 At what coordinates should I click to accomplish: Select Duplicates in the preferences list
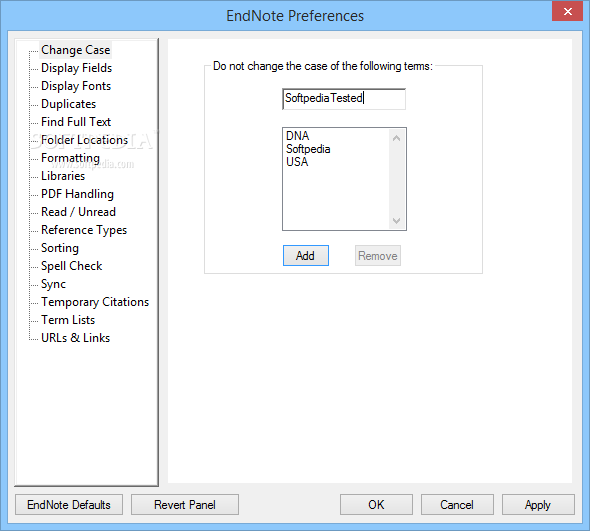[x=68, y=104]
